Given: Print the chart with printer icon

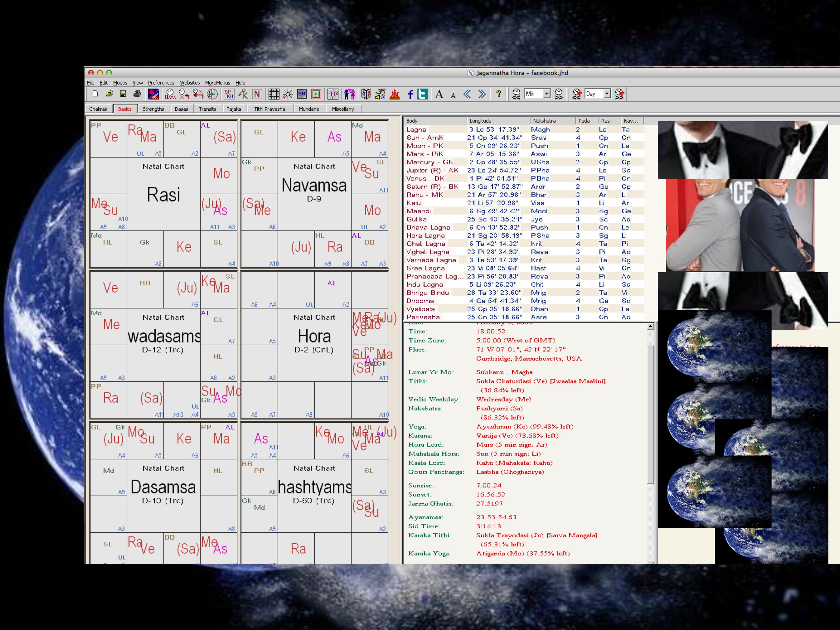Looking at the screenshot, I should [137, 94].
